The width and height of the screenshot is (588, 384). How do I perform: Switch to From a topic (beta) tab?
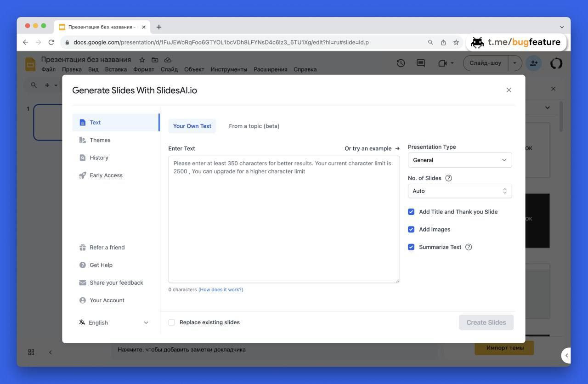point(254,126)
